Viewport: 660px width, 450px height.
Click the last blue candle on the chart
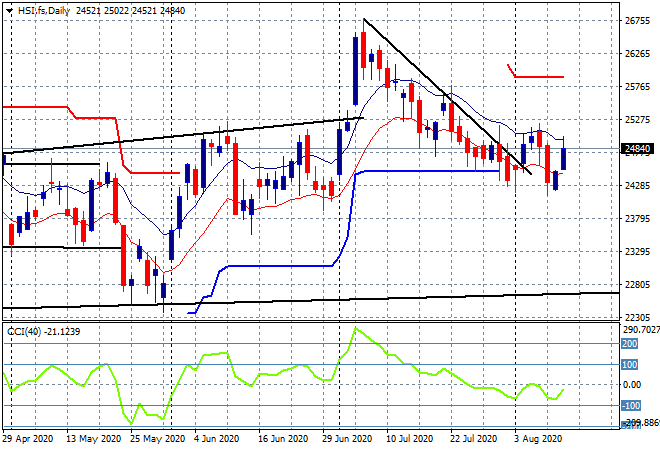[x=563, y=159]
